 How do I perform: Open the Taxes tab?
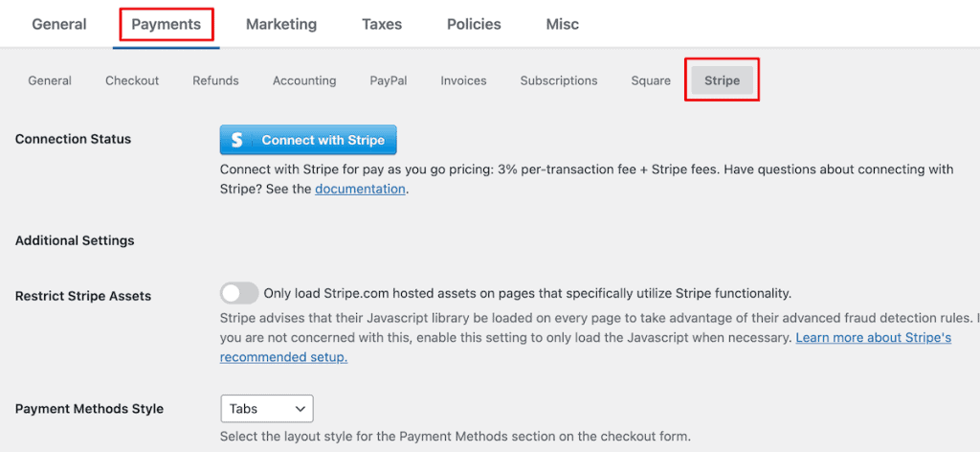[x=382, y=24]
